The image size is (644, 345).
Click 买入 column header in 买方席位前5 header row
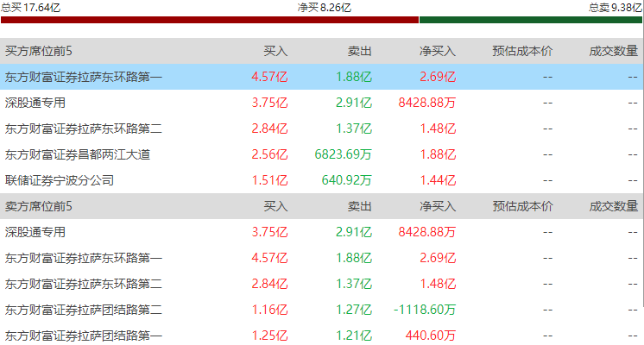click(x=275, y=51)
